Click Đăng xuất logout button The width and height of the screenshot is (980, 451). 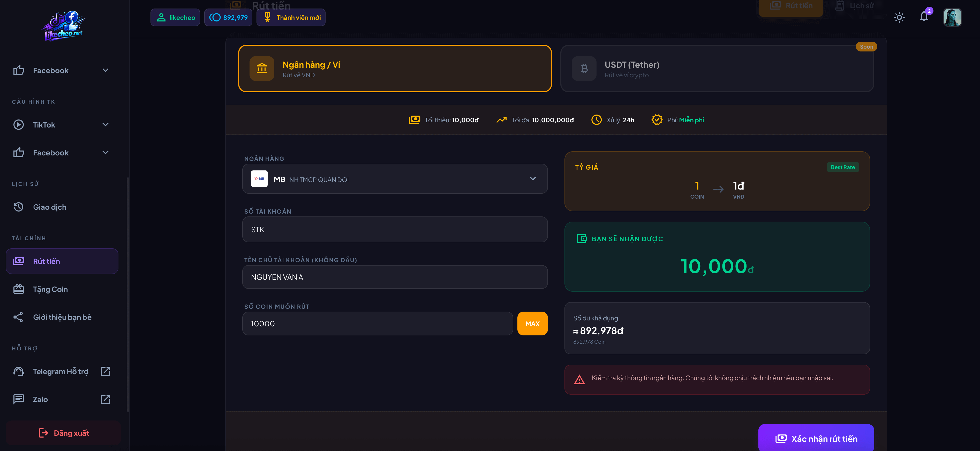coord(63,433)
